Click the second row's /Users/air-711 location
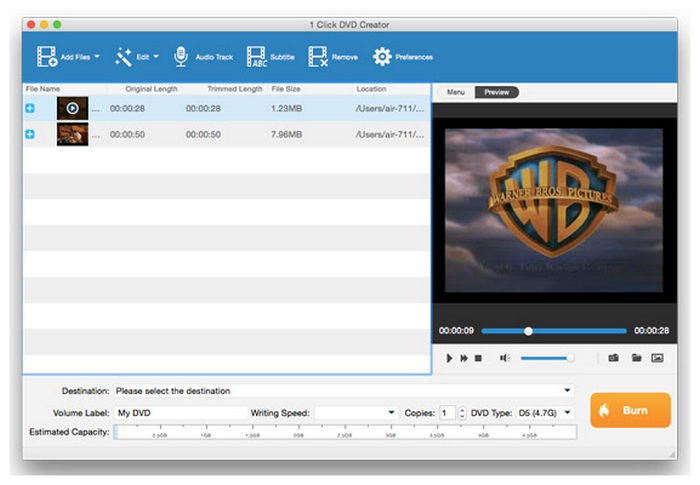Image resolution: width=700 pixels, height=485 pixels. 390,134
